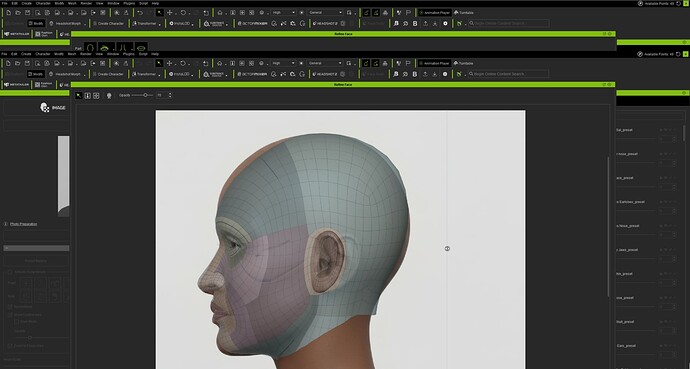Click bold B icon in front window toolbar
The height and width of the screenshot is (369, 690).
(415, 74)
